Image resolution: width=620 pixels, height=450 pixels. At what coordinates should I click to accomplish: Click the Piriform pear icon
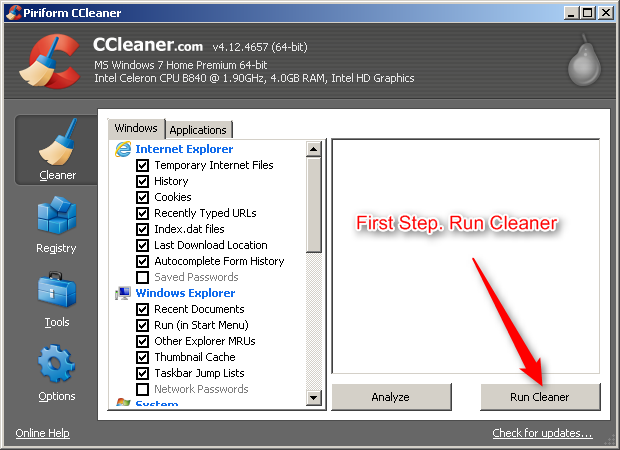coord(584,61)
